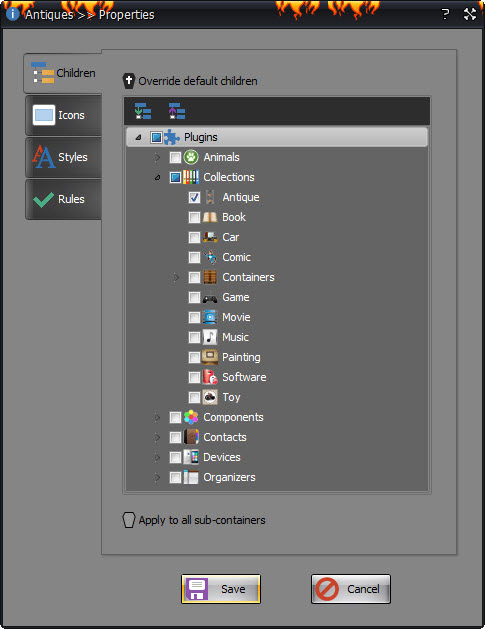This screenshot has width=485, height=629.
Task: Click the info icon in title bar
Action: (13, 14)
